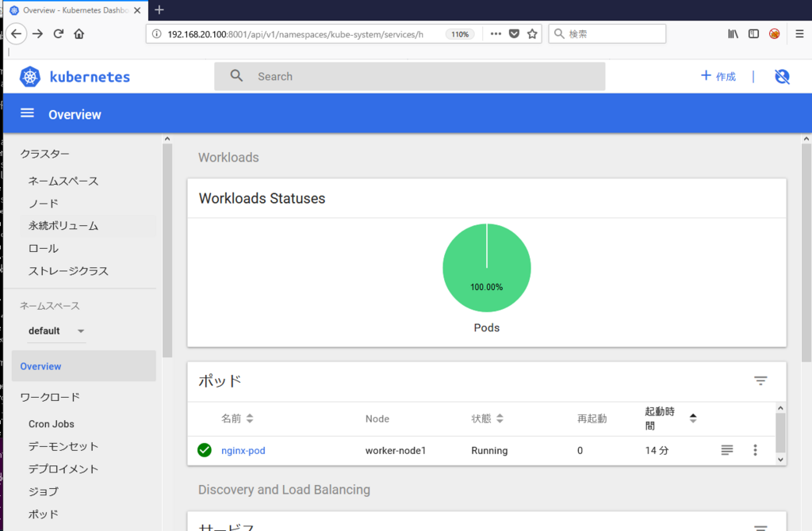Click the Workloads Statuses heading
Screen dimensions: 812x531
pyautogui.click(x=262, y=198)
